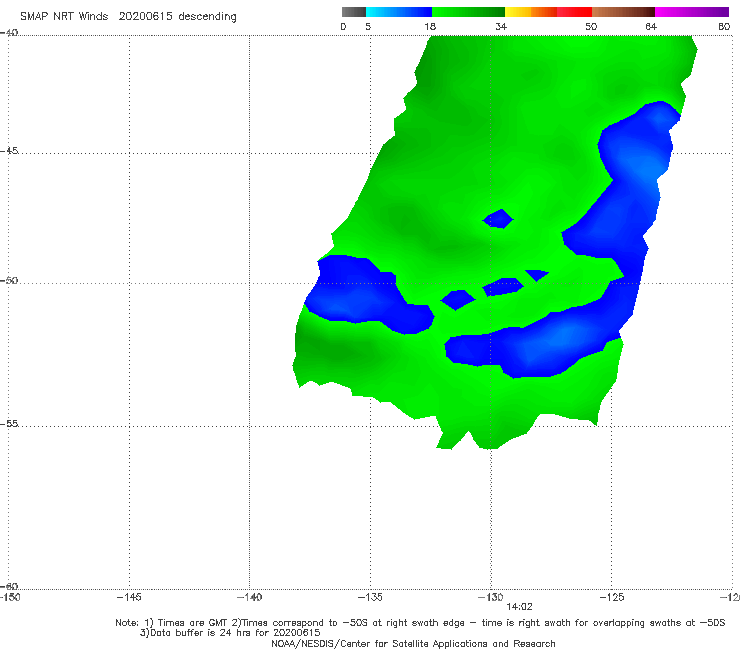This screenshot has width=740, height=650.
Task: Click the color bar label '64'
Action: (651, 27)
